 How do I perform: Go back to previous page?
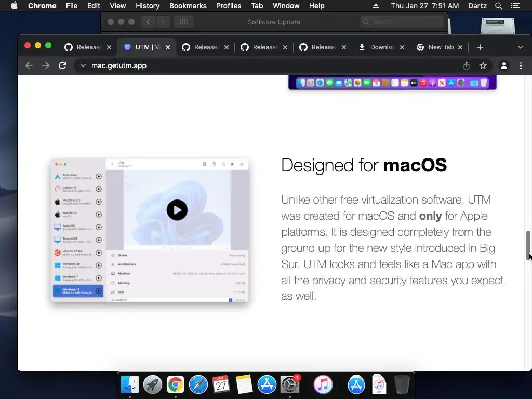[29, 65]
